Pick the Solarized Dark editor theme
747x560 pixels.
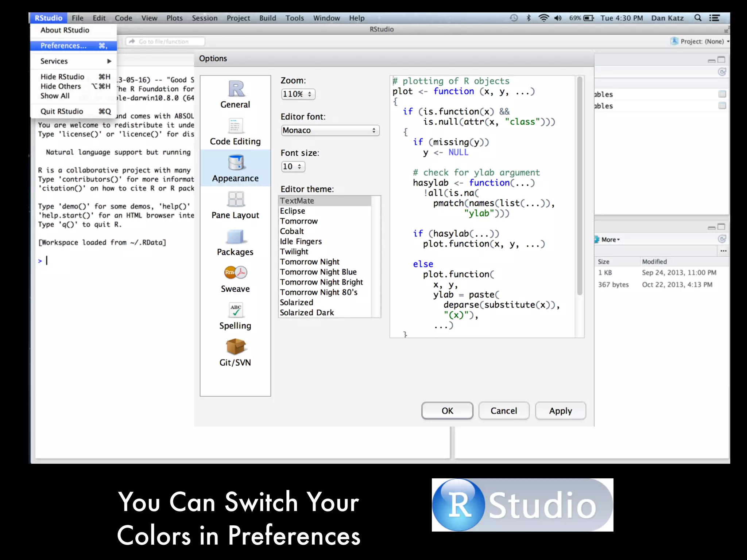click(307, 312)
